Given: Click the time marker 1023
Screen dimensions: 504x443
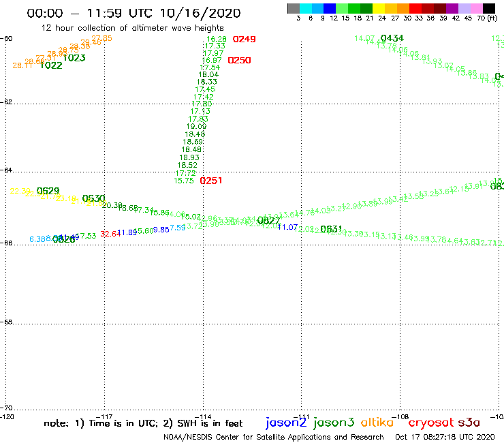Looking at the screenshot, I should (x=74, y=58).
